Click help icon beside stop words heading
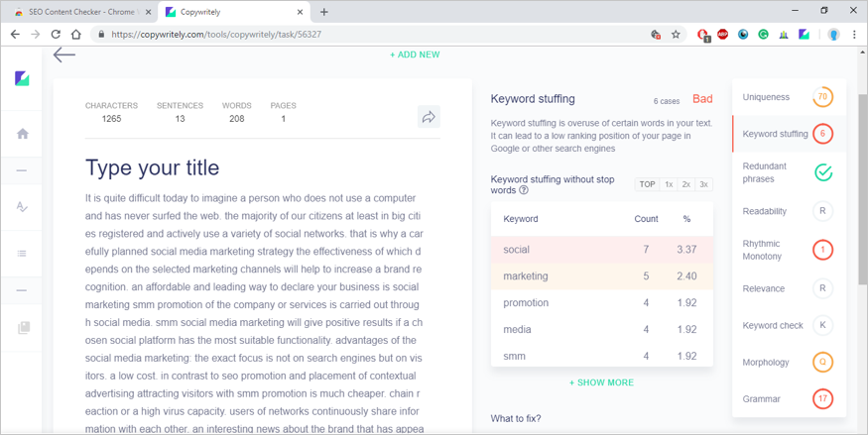The height and width of the screenshot is (435, 868). point(524,190)
